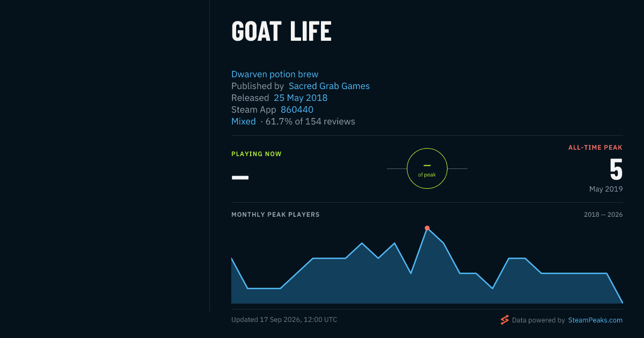Click the All-Time Peak label
The height and width of the screenshot is (338, 644).
pos(596,148)
